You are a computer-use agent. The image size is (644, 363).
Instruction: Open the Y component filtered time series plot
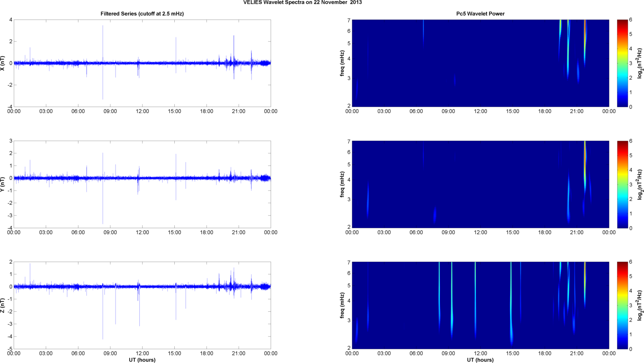[x=142, y=184]
